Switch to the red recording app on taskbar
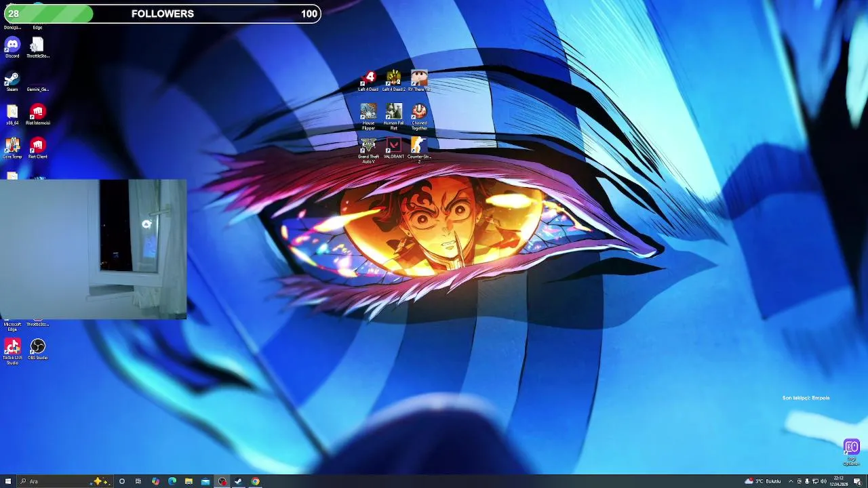868x488 pixels. tap(222, 481)
